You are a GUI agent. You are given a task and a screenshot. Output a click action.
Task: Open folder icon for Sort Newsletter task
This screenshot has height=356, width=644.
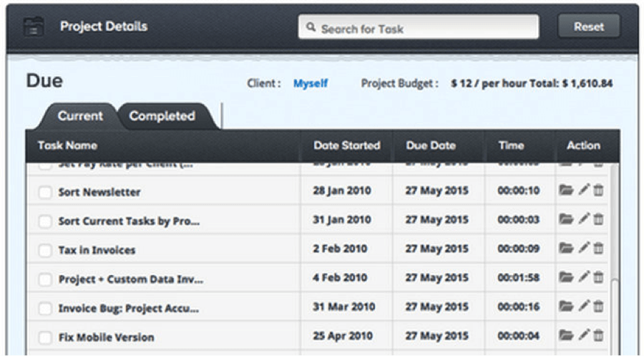[x=566, y=191]
